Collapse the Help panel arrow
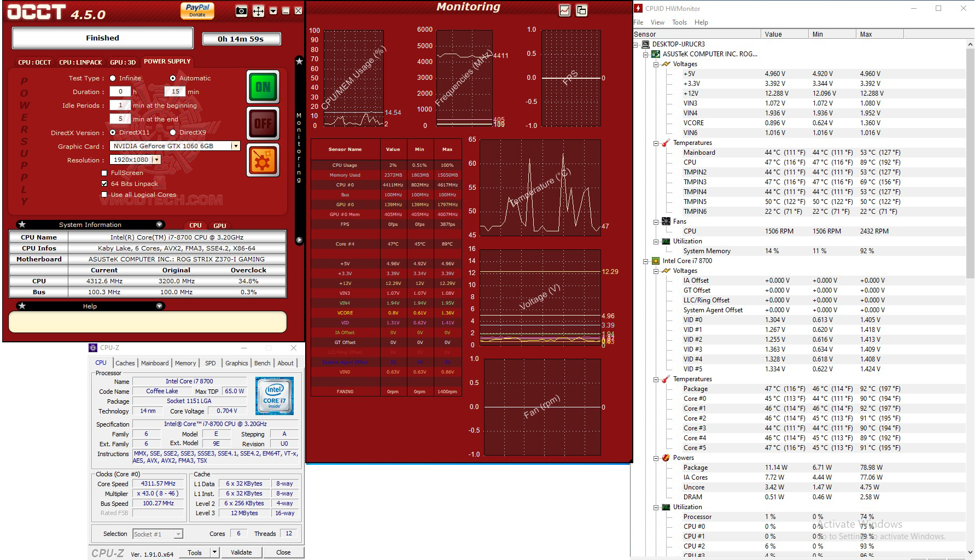This screenshot has width=980, height=560. coord(159,306)
